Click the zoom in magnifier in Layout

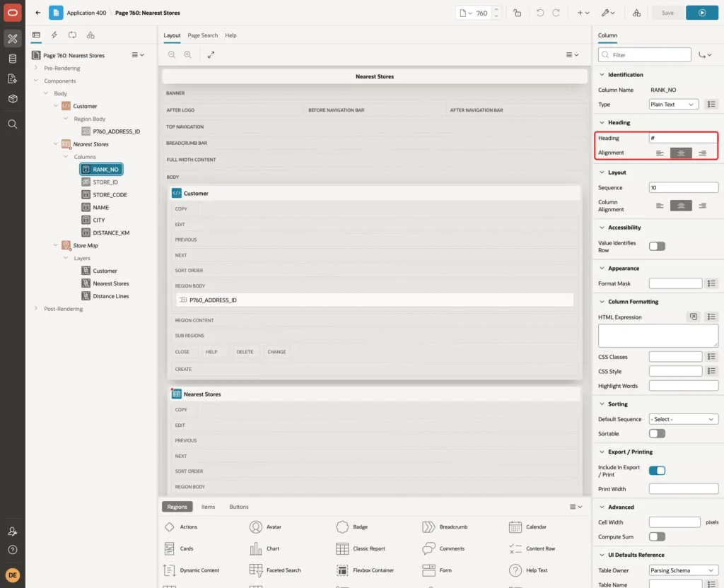click(x=187, y=54)
